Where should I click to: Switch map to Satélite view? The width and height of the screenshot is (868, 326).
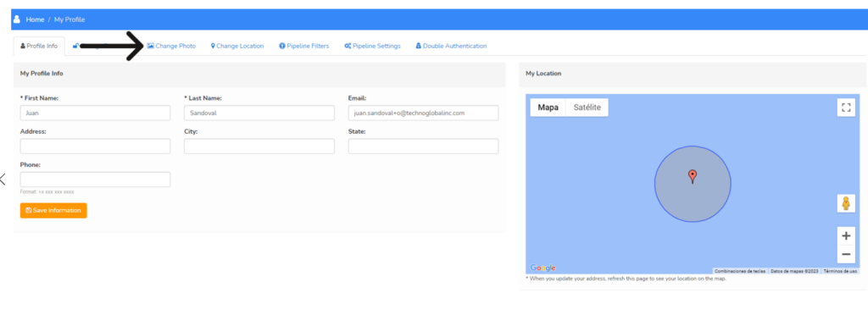click(587, 108)
